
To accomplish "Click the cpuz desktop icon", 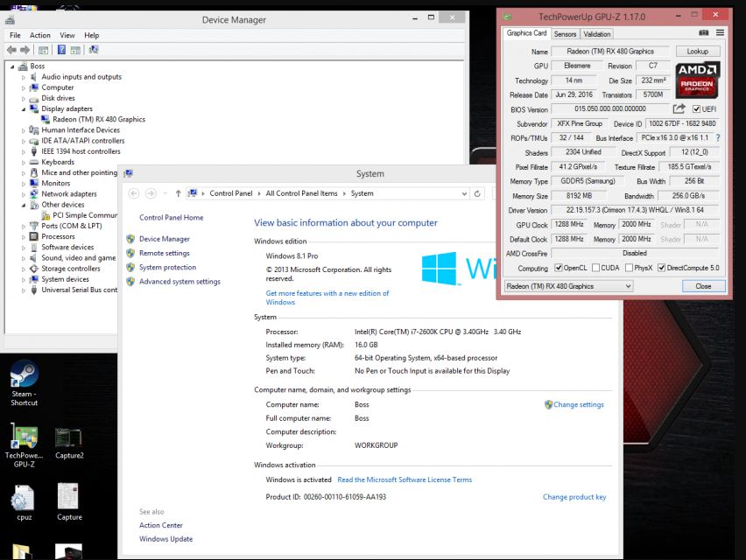I will (x=24, y=503).
